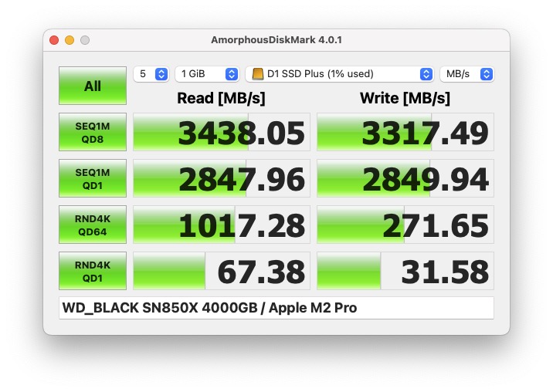Start the RND4K QD64 test
Image resolution: width=553 pixels, height=392 pixels.
[x=93, y=225]
